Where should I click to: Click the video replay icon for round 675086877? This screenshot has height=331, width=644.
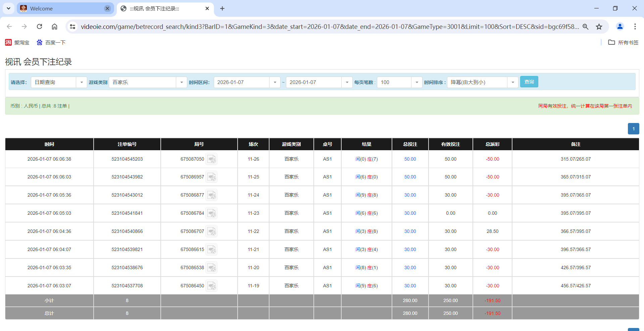tap(212, 195)
